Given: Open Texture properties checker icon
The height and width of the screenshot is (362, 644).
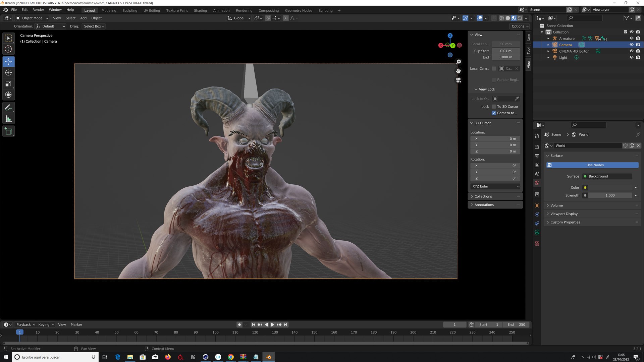Looking at the screenshot, I should [x=537, y=244].
